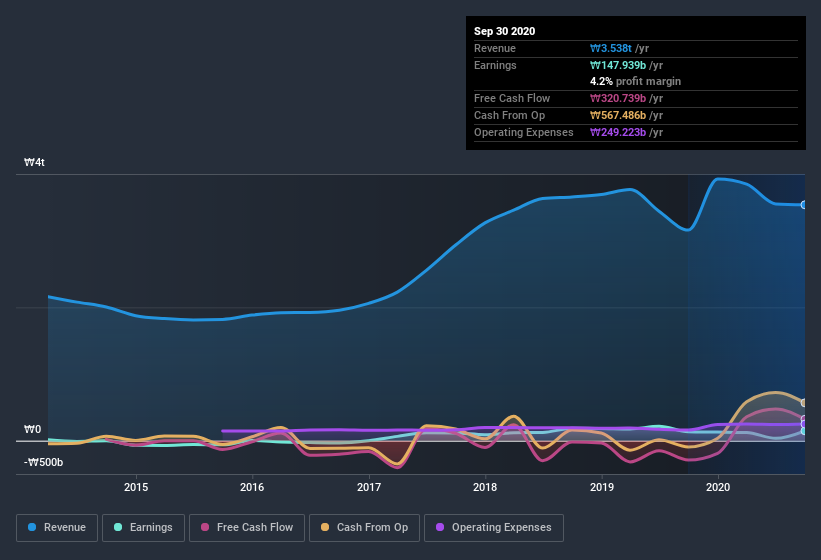Click the teal Earnings legend dot

click(118, 527)
